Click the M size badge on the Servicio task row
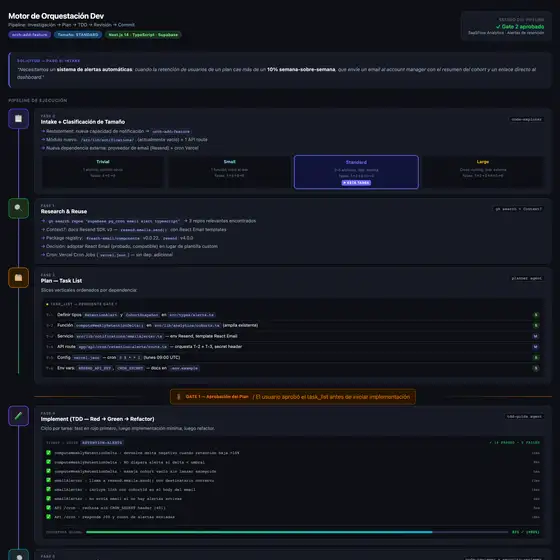The height and width of the screenshot is (560, 560). pyautogui.click(x=535, y=336)
